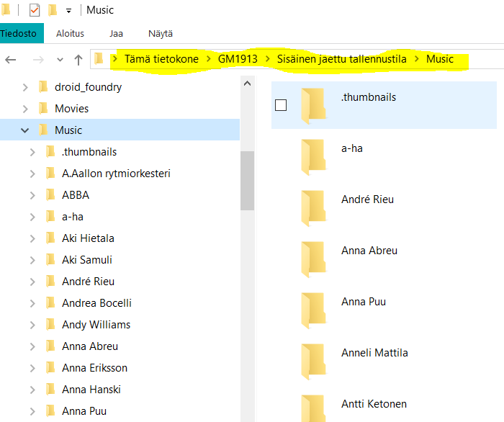
Task: Select Anna Abreu in navigation tree
Action: (90, 346)
